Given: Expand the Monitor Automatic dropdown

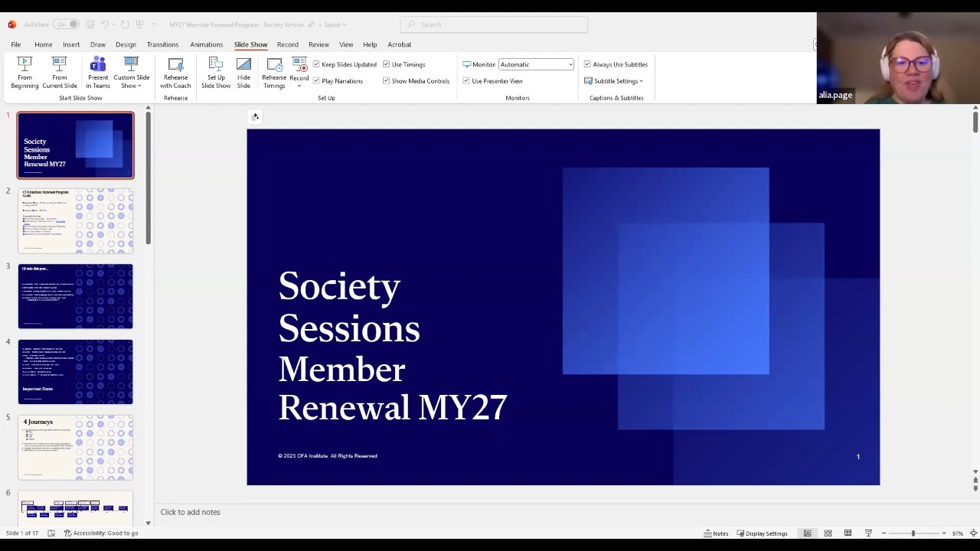Looking at the screenshot, I should tap(570, 64).
